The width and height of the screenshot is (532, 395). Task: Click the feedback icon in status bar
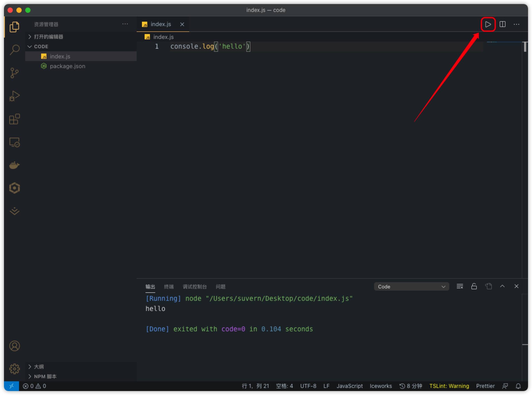point(505,386)
